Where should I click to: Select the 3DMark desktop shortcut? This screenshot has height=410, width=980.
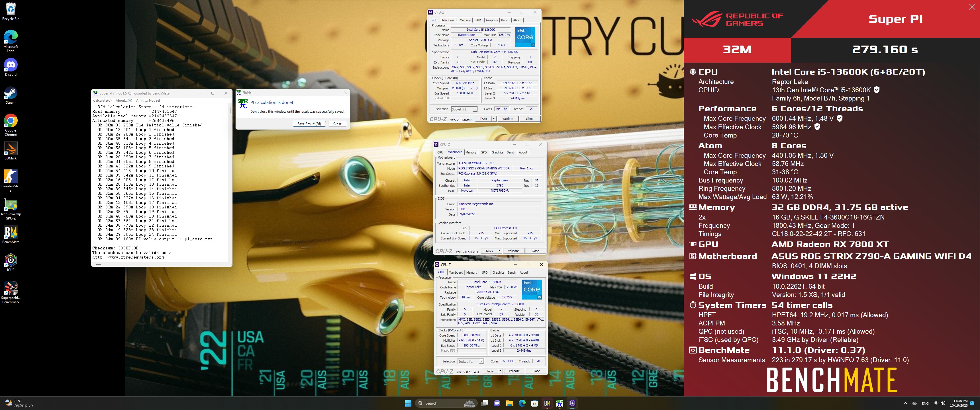[x=11, y=151]
